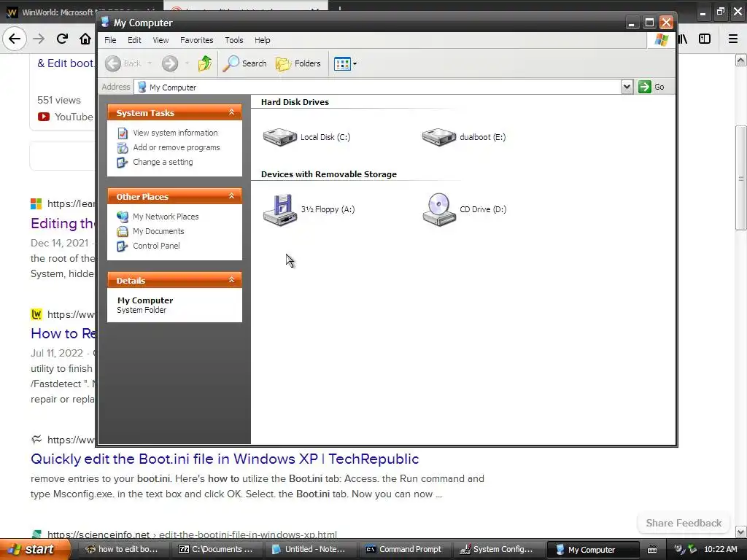Click the Start button
The image size is (747, 560).
pos(35,550)
